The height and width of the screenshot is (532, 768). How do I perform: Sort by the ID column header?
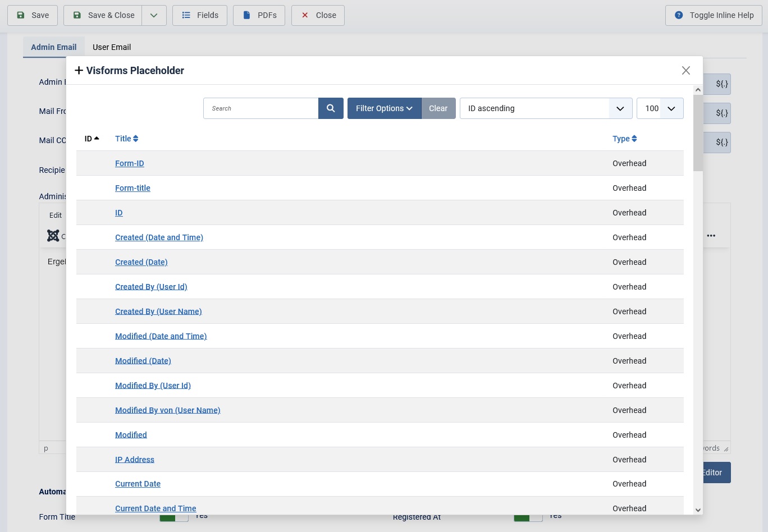coord(92,139)
